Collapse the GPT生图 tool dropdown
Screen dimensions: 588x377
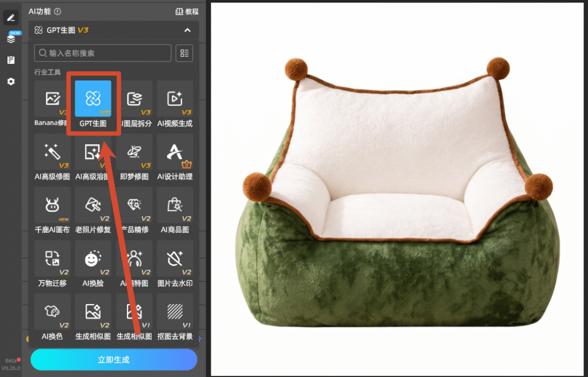pyautogui.click(x=188, y=30)
